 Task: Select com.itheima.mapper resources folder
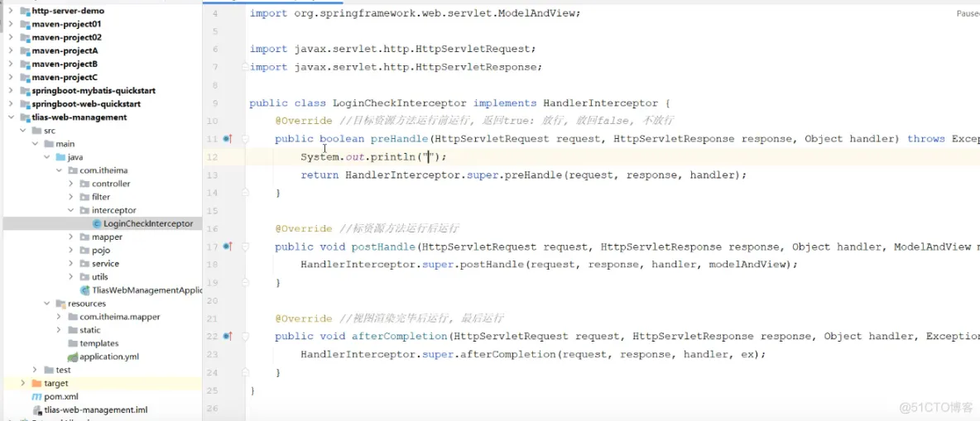pyautogui.click(x=113, y=317)
